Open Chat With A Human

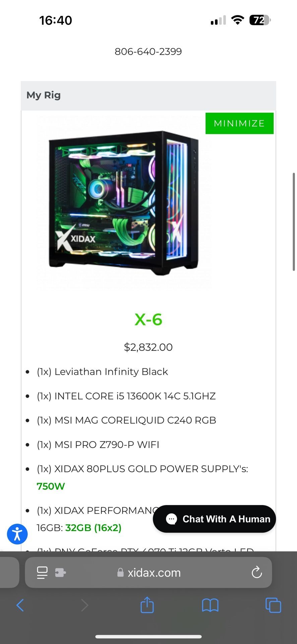coord(214,519)
